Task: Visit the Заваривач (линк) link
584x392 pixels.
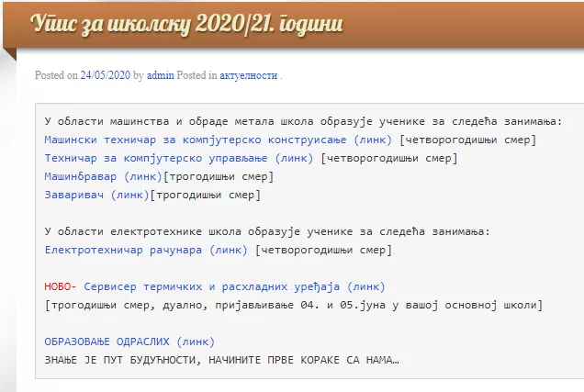Action: tap(95, 195)
